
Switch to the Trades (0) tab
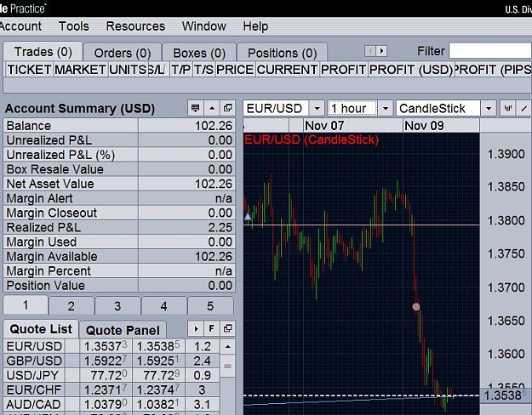point(43,52)
